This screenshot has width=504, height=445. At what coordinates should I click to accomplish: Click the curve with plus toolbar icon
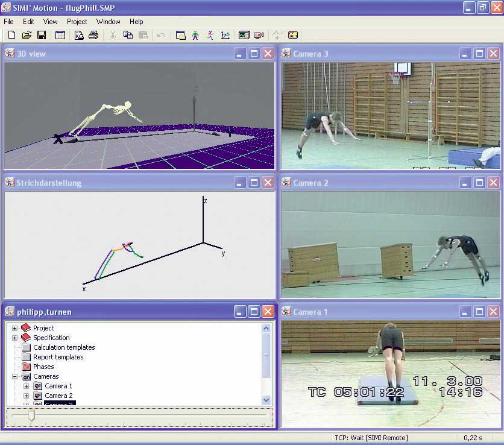277,35
